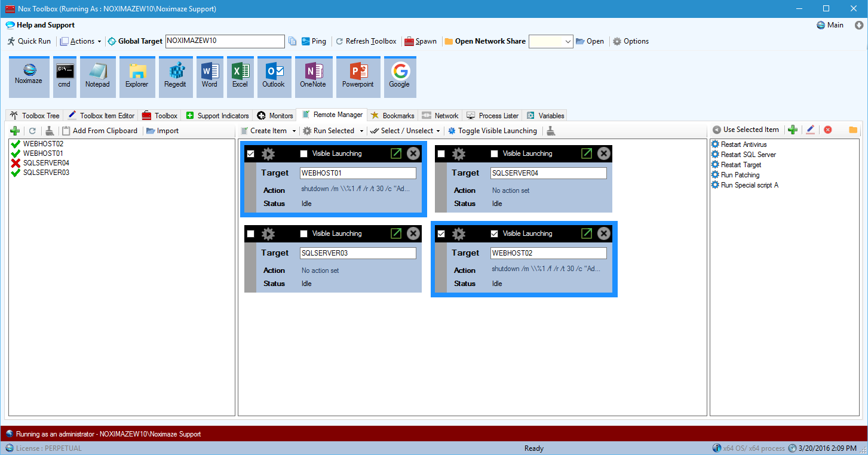Open Regedit from the quick launch bar

pyautogui.click(x=175, y=76)
